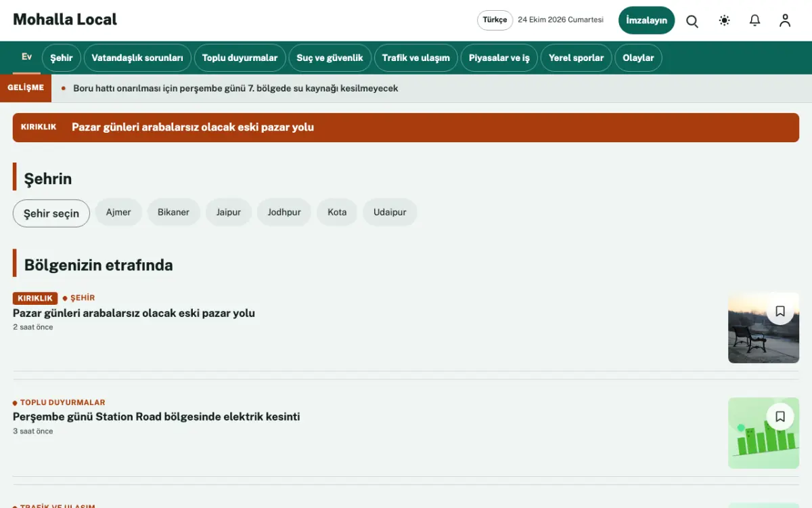Click the Mohalla Local logo
The image size is (812, 508).
tap(65, 20)
